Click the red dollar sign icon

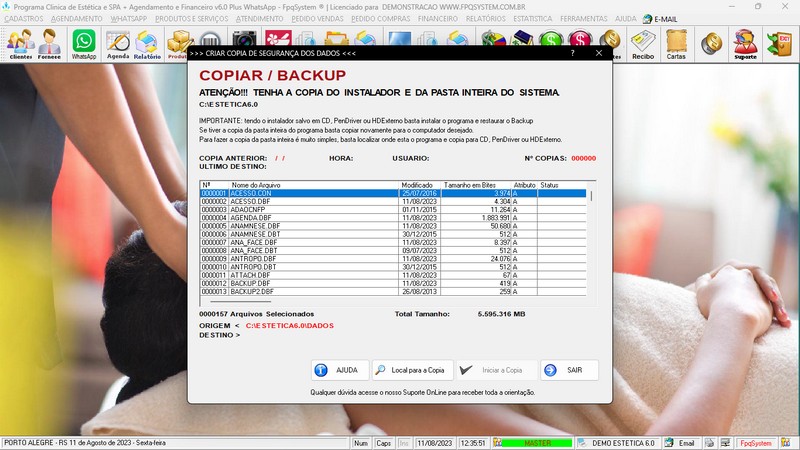click(x=580, y=39)
